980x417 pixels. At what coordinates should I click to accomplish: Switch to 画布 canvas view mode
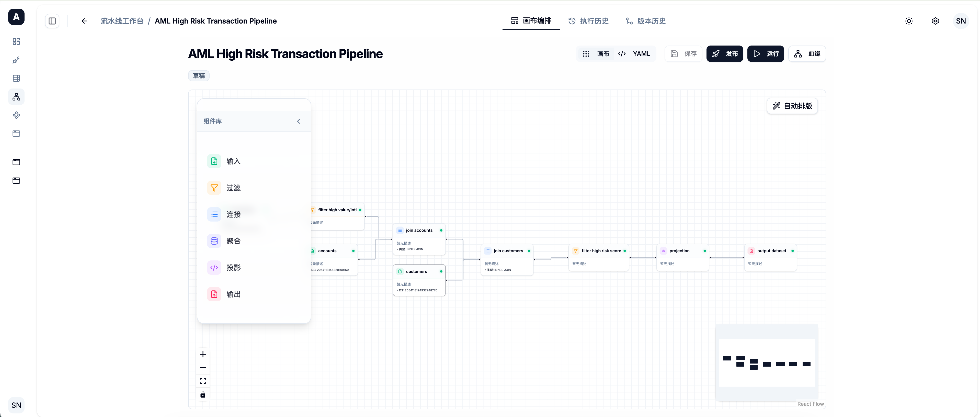pos(596,54)
